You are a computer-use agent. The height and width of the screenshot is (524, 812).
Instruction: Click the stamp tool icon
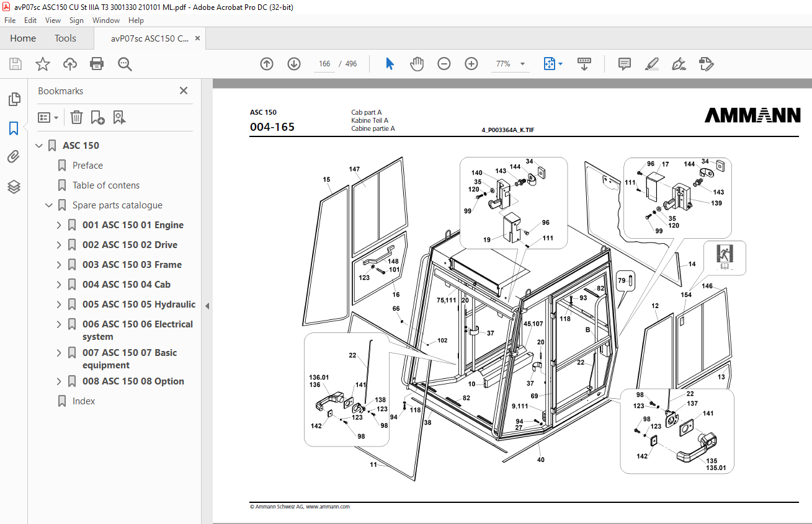[706, 64]
